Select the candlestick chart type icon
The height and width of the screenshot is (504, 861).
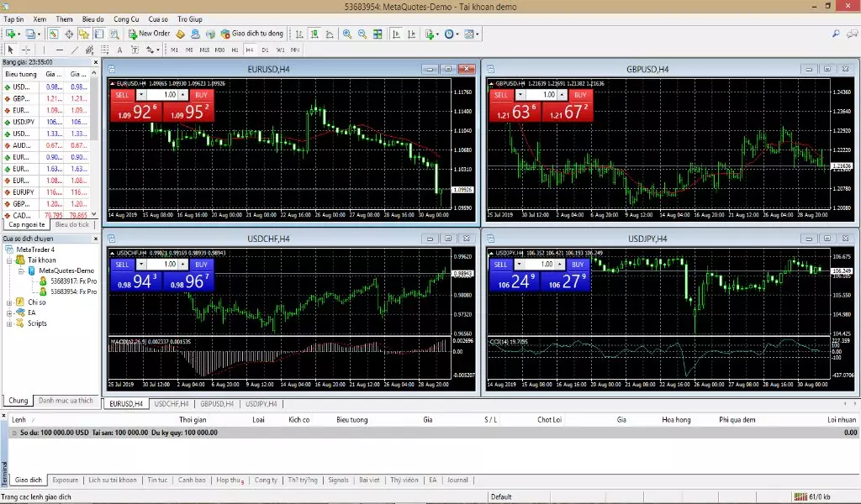314,34
